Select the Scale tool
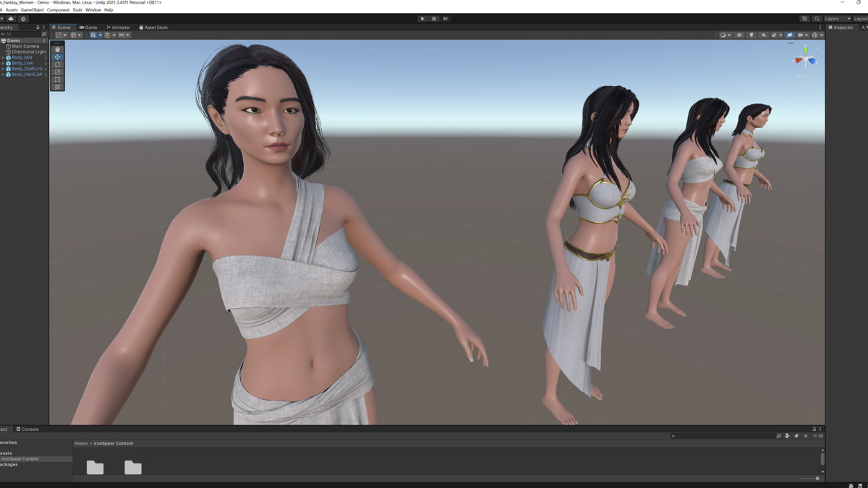 coord(57,72)
